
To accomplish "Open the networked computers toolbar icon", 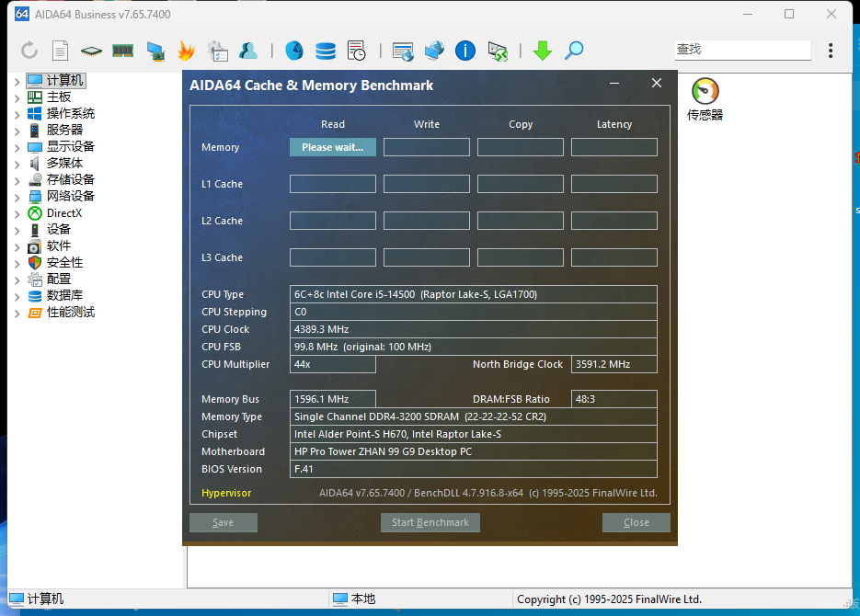I will [x=434, y=51].
